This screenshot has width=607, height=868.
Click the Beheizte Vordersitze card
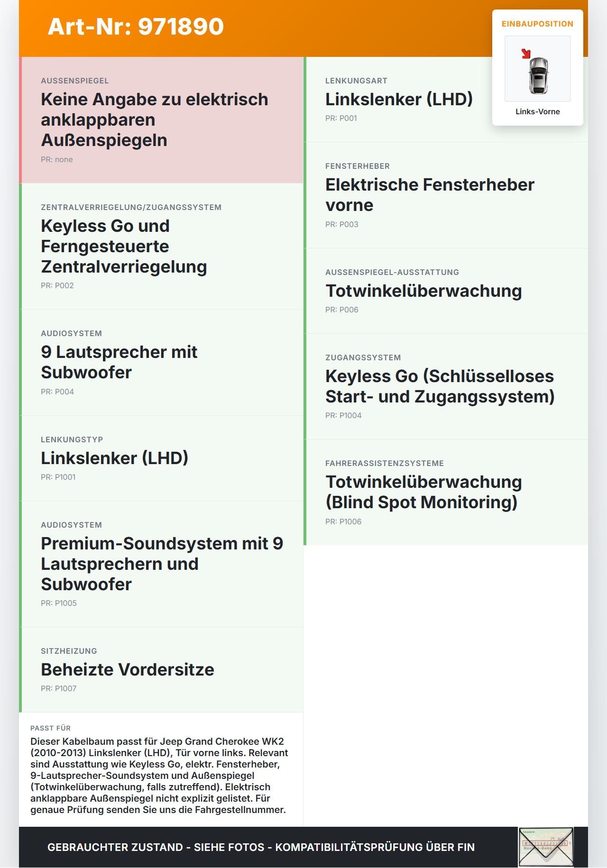[x=161, y=670]
